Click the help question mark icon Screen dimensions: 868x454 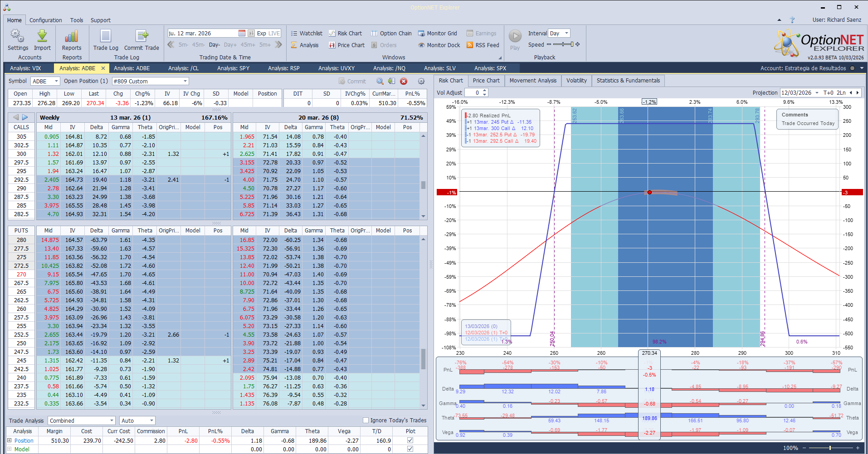(x=792, y=20)
